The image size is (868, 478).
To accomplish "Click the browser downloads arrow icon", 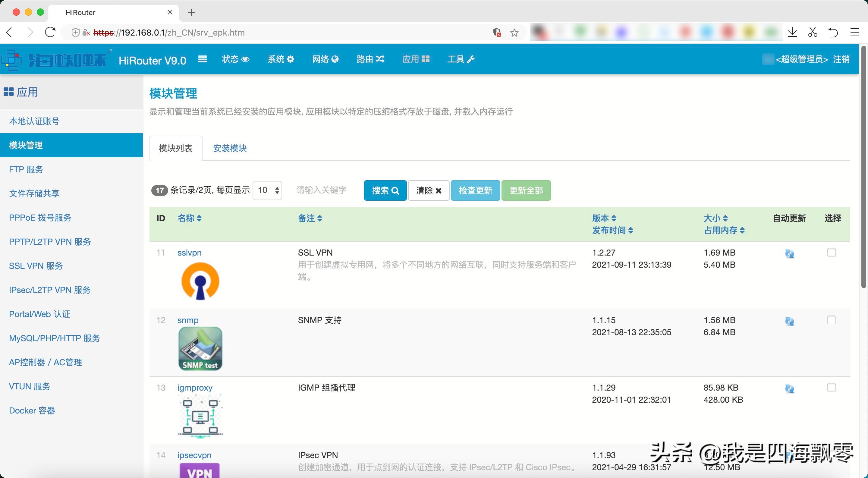I will (x=793, y=33).
